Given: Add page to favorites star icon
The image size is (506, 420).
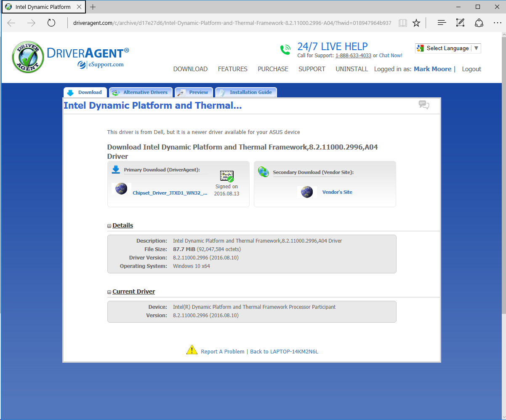Looking at the screenshot, I should [x=416, y=23].
